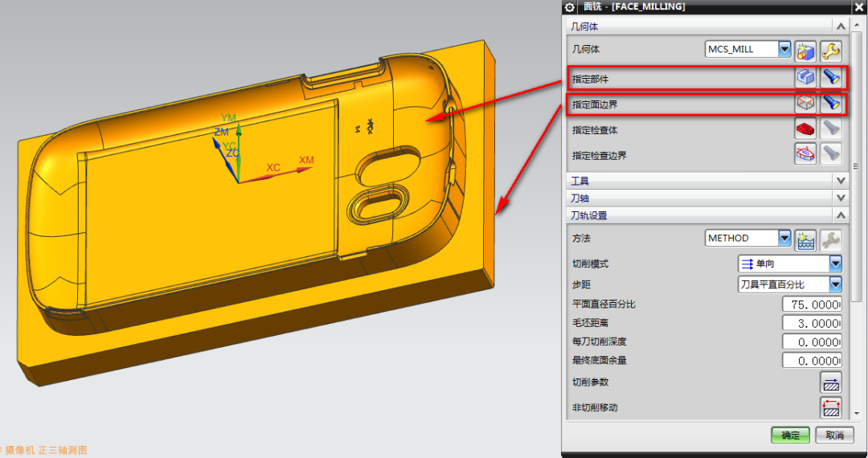This screenshot has height=458, width=868.
Task: Expand the Tool (工具) section
Action: tap(841, 180)
